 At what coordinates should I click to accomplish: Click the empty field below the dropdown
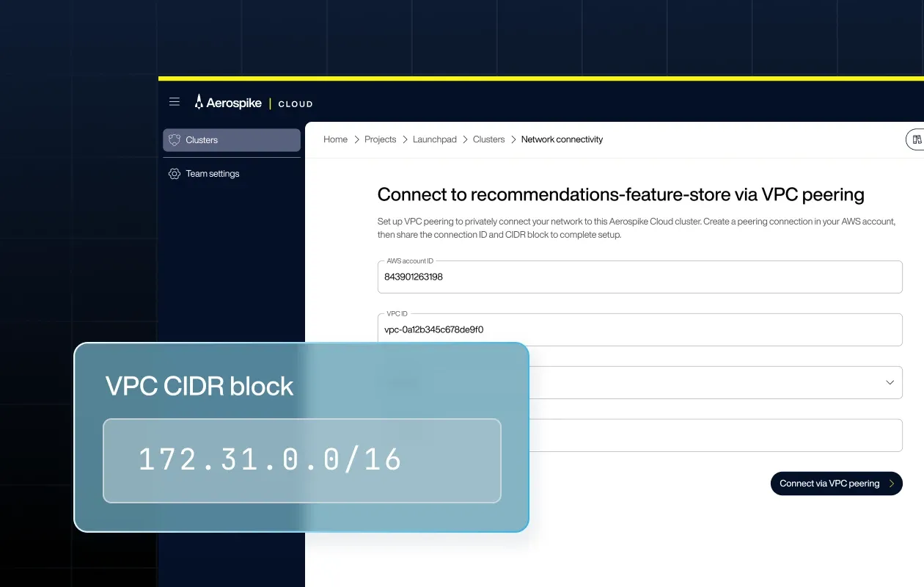pos(715,436)
